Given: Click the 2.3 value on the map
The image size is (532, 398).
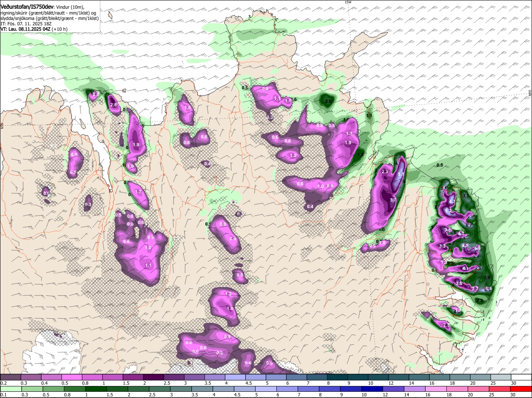Looking at the screenshot, I should [384, 172].
